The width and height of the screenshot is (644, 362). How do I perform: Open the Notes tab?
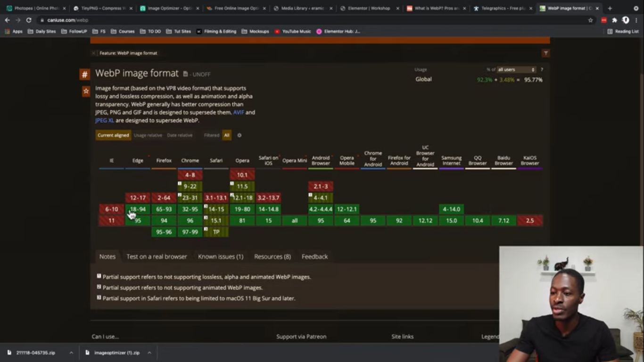(x=107, y=257)
